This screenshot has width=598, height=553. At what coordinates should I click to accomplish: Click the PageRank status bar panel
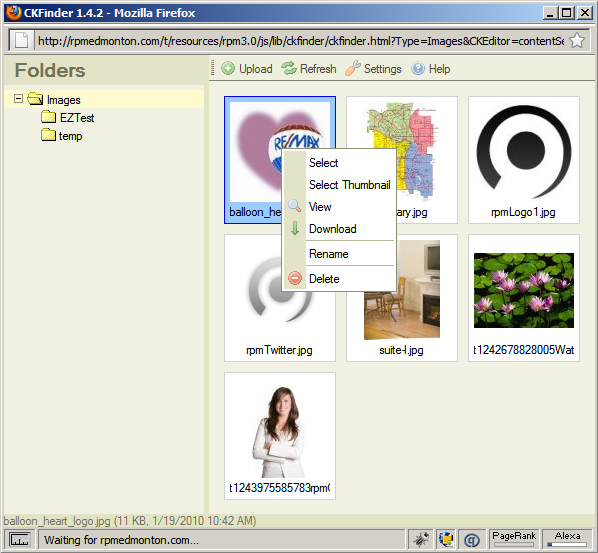[x=514, y=539]
